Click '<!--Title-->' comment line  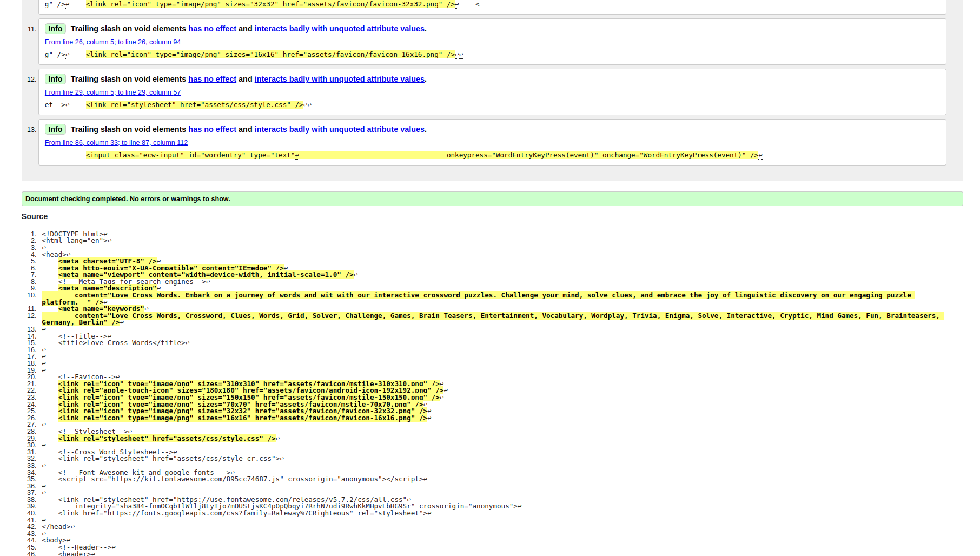coord(85,336)
